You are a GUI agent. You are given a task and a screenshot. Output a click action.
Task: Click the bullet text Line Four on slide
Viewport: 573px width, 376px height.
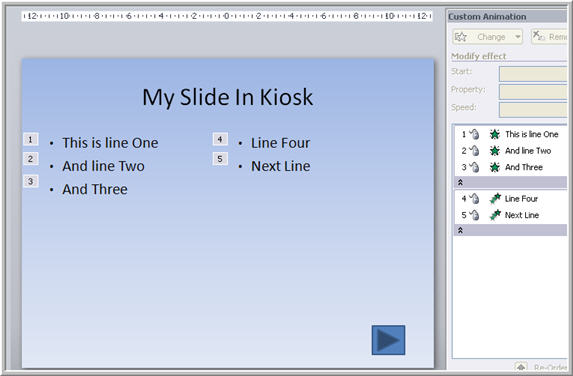(280, 143)
